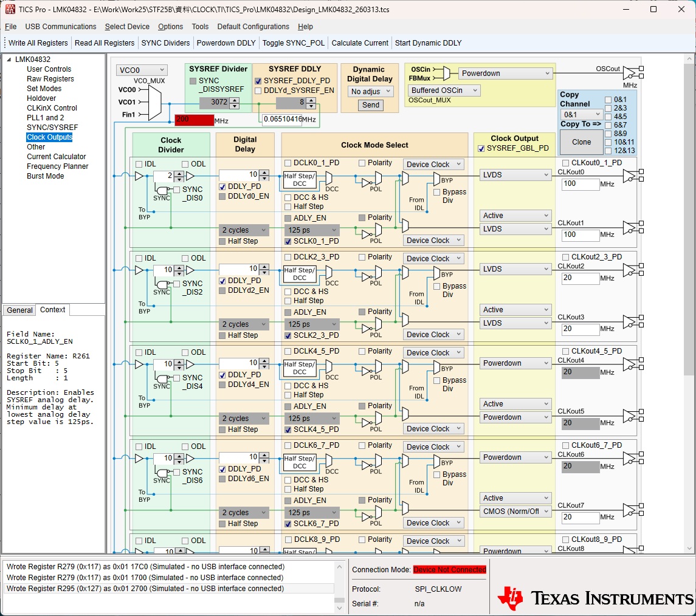Click the TICS Pro app icon in title bar
This screenshot has width=696, height=616.
point(10,9)
